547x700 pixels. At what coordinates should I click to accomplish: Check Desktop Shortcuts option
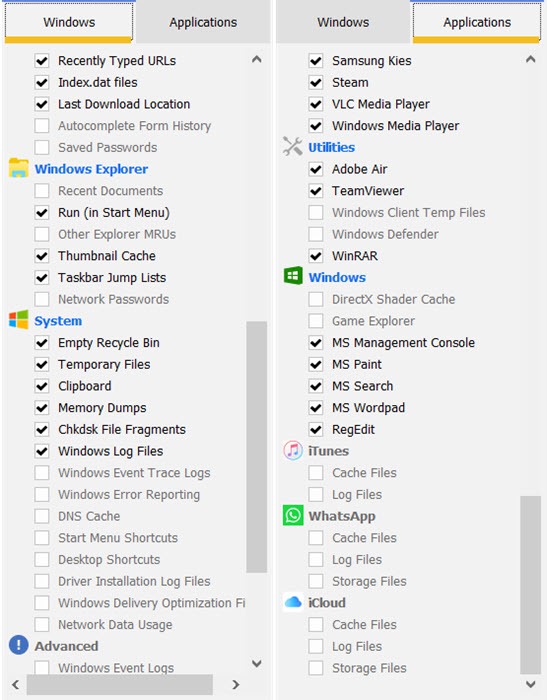tap(42, 559)
